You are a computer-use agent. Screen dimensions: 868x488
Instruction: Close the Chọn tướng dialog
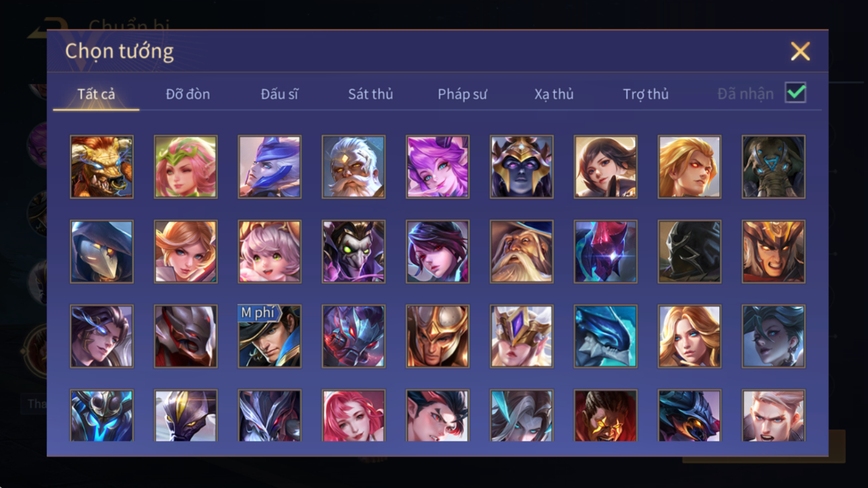[x=800, y=51]
